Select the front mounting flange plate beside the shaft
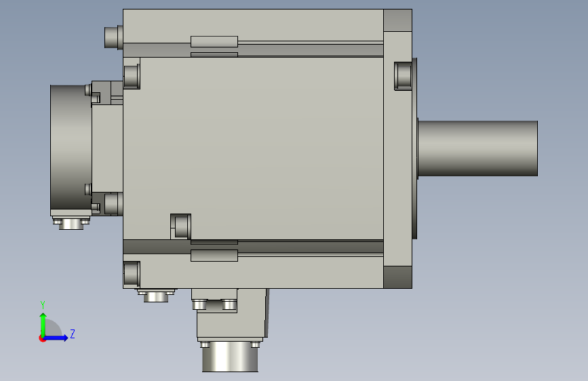The height and width of the screenshot is (381, 588). (x=397, y=148)
